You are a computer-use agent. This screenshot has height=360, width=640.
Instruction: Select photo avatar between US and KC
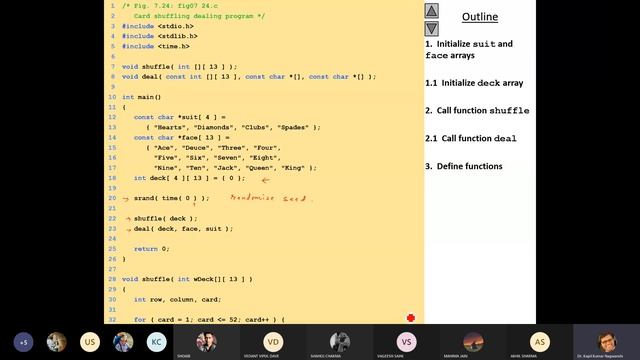(x=123, y=342)
